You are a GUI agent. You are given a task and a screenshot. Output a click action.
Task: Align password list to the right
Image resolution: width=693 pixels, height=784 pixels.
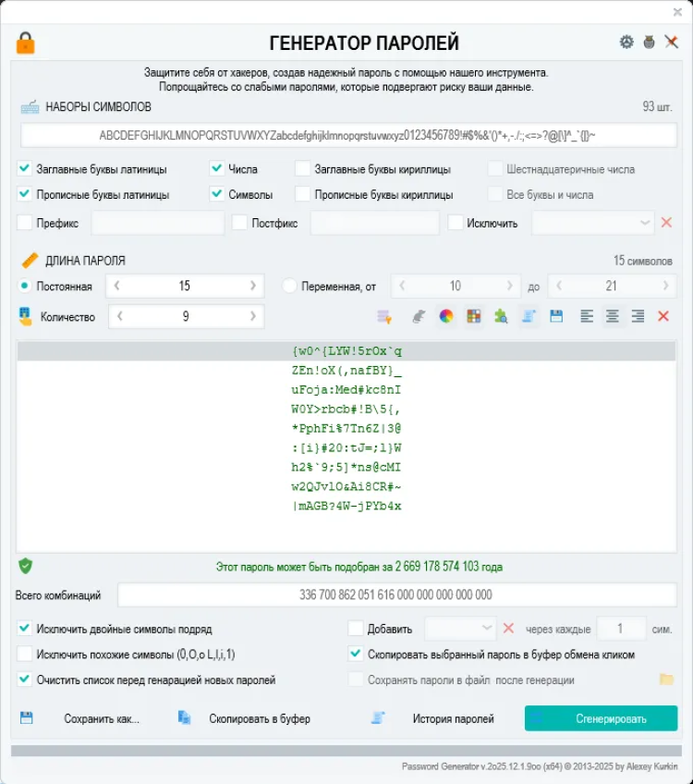(638, 316)
